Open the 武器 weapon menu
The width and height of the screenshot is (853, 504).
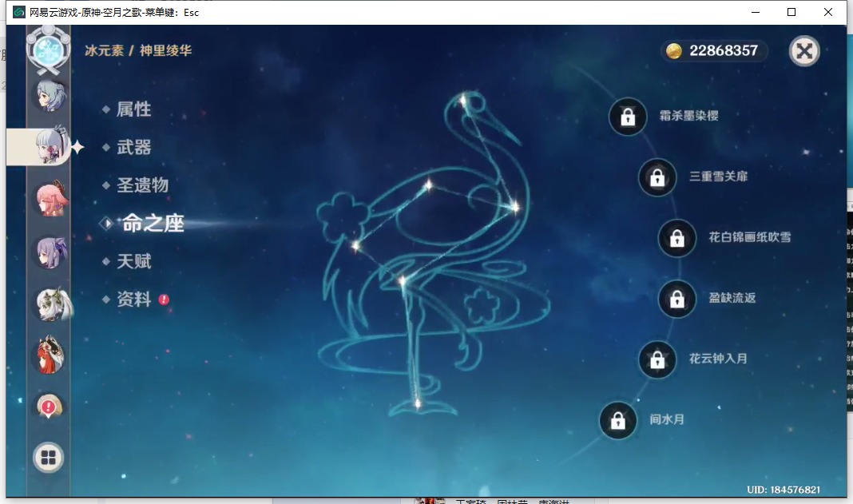click(133, 148)
